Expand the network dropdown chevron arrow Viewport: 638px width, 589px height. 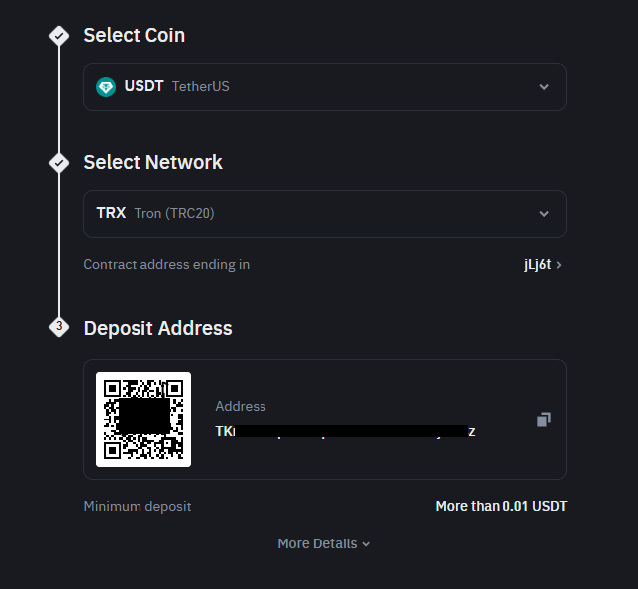tap(544, 214)
